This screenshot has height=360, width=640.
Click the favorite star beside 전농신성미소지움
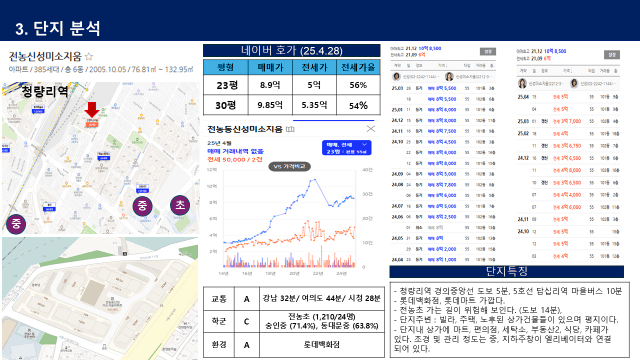point(89,56)
